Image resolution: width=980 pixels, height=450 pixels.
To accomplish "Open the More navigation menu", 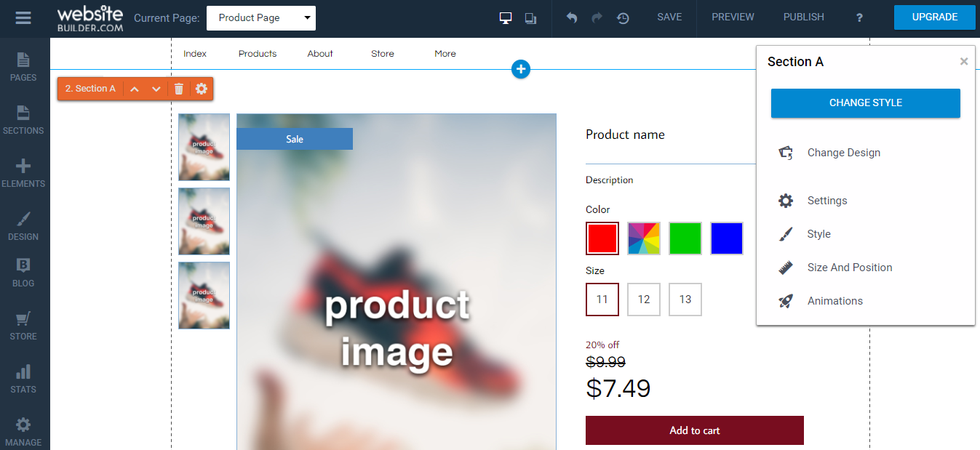I will tap(445, 53).
